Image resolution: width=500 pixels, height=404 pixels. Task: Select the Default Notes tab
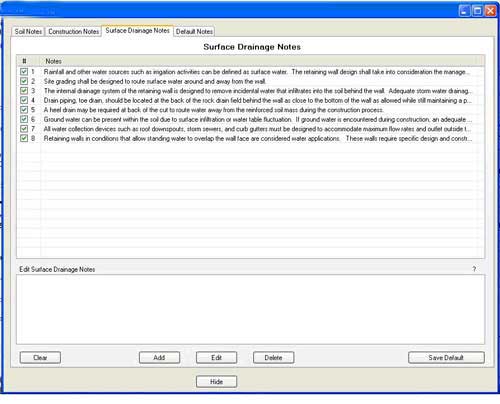[194, 32]
